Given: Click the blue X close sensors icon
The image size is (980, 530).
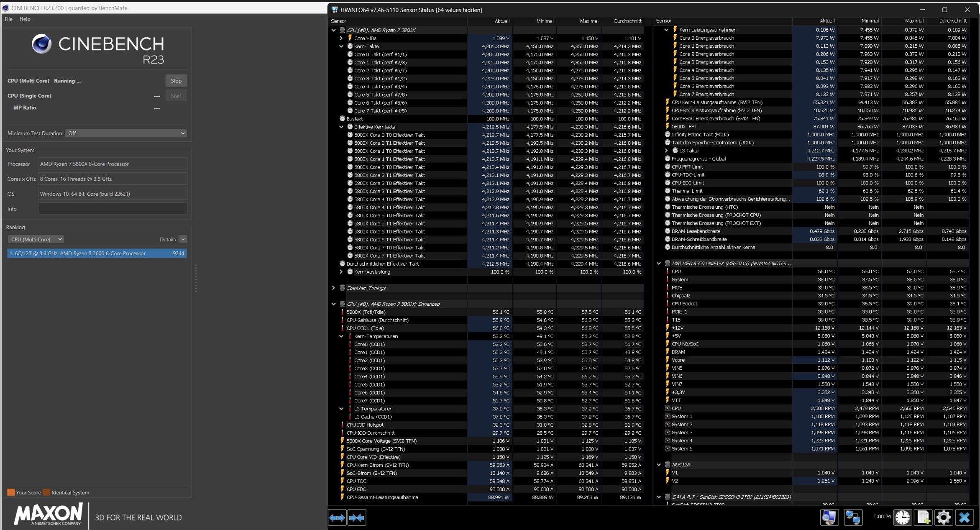Looking at the screenshot, I should tap(965, 517).
